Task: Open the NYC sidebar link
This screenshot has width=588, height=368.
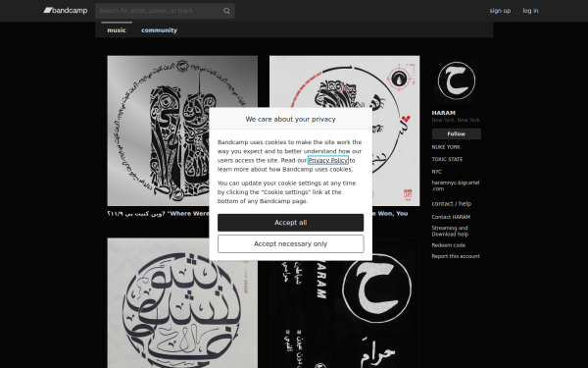Action: click(x=436, y=172)
